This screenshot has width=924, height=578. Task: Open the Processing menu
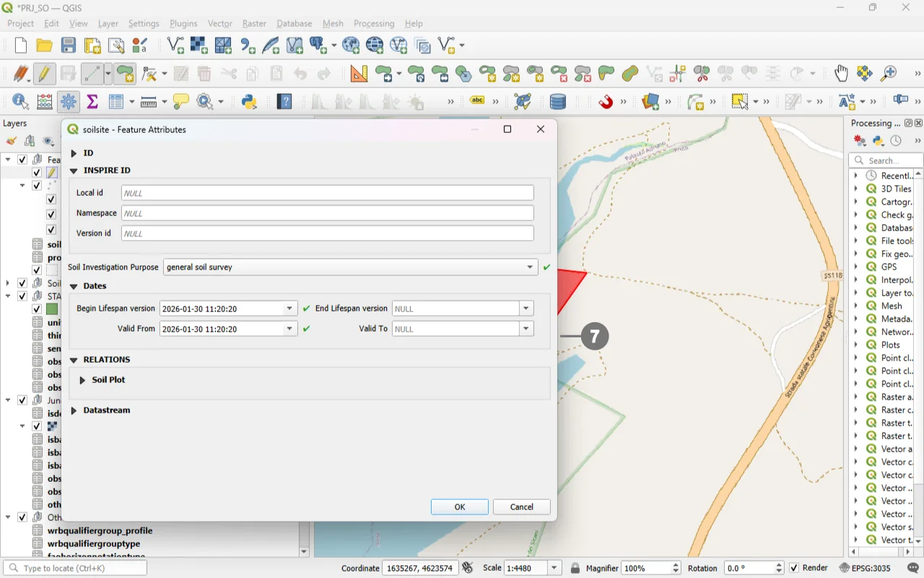(374, 23)
